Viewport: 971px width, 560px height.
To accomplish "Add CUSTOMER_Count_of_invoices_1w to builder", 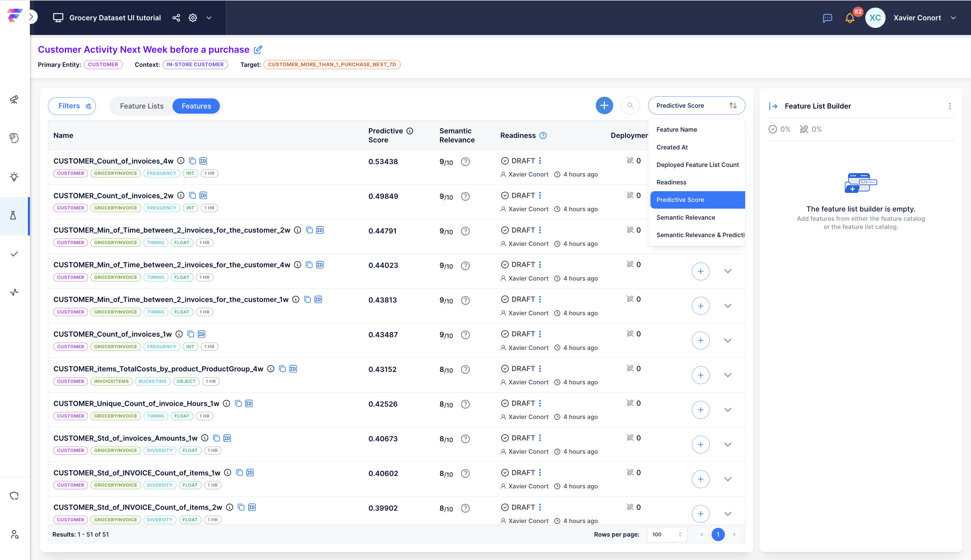I will tap(701, 341).
